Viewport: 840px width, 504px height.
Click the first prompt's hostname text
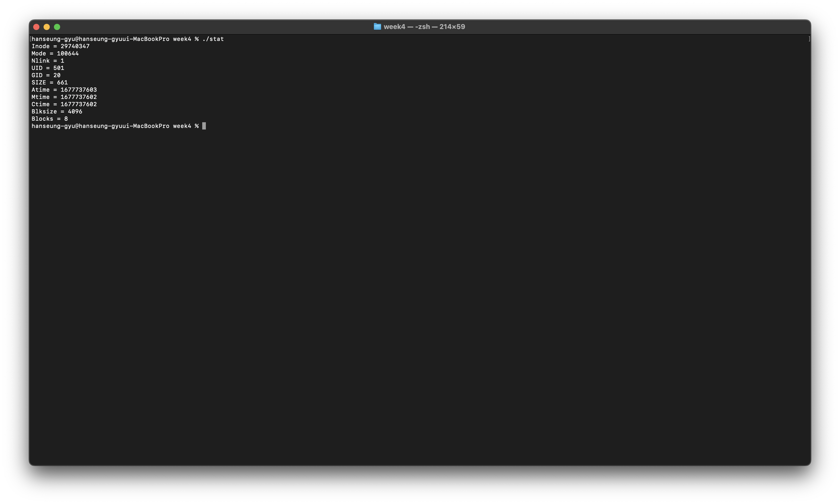point(124,39)
